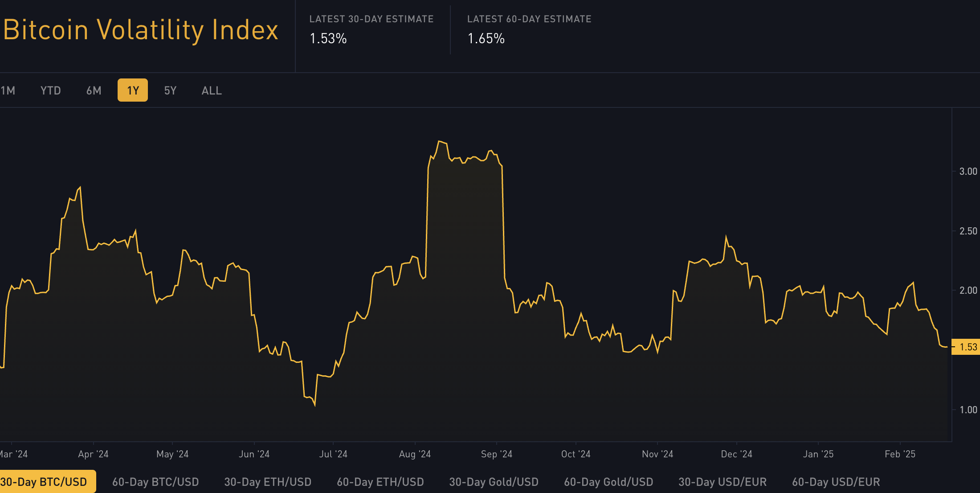Click the 1.65% estimate value
980x493 pixels.
click(x=486, y=39)
